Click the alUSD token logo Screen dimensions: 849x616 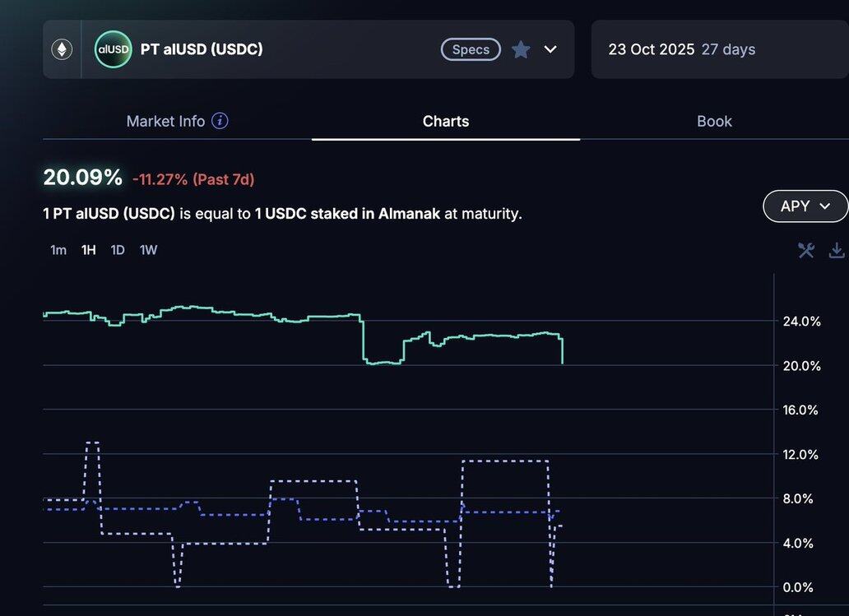pos(114,49)
